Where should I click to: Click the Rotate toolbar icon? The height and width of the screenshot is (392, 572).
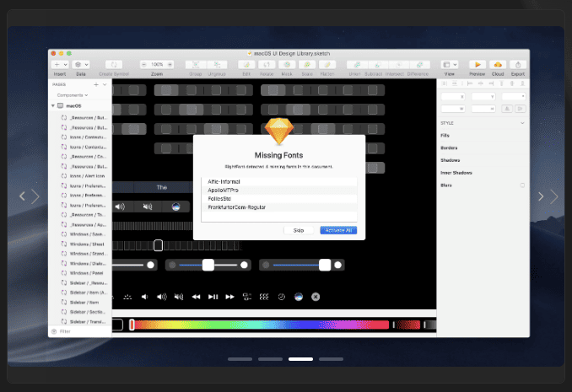(267, 65)
